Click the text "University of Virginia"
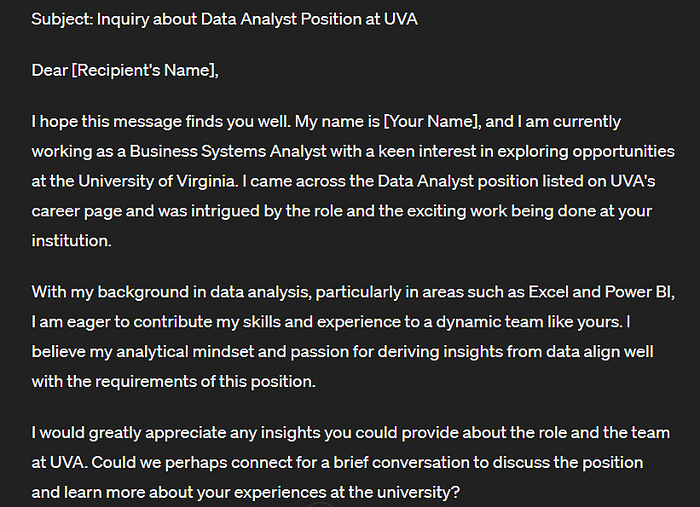This screenshot has height=507, width=700. click(158, 181)
